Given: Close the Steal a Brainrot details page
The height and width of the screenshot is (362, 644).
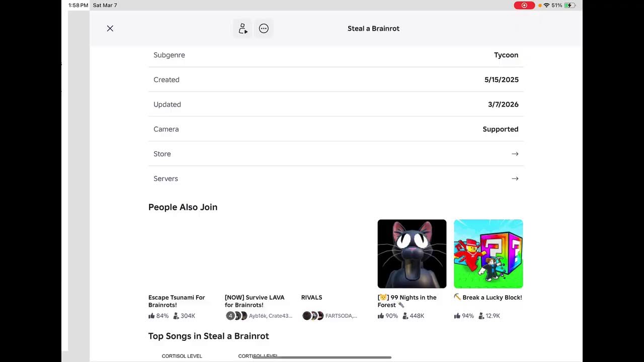Looking at the screenshot, I should pyautogui.click(x=110, y=29).
